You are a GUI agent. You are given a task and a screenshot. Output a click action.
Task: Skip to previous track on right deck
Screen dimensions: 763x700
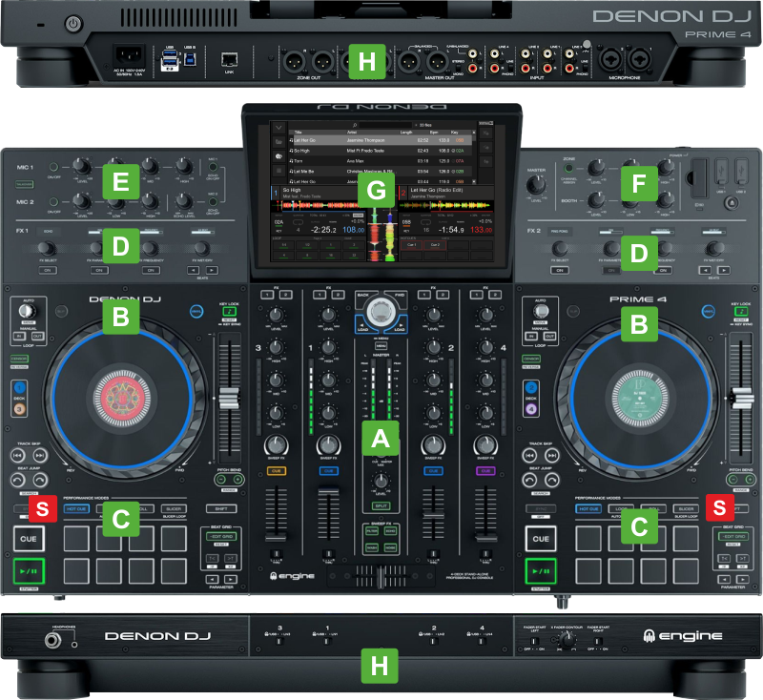point(529,455)
